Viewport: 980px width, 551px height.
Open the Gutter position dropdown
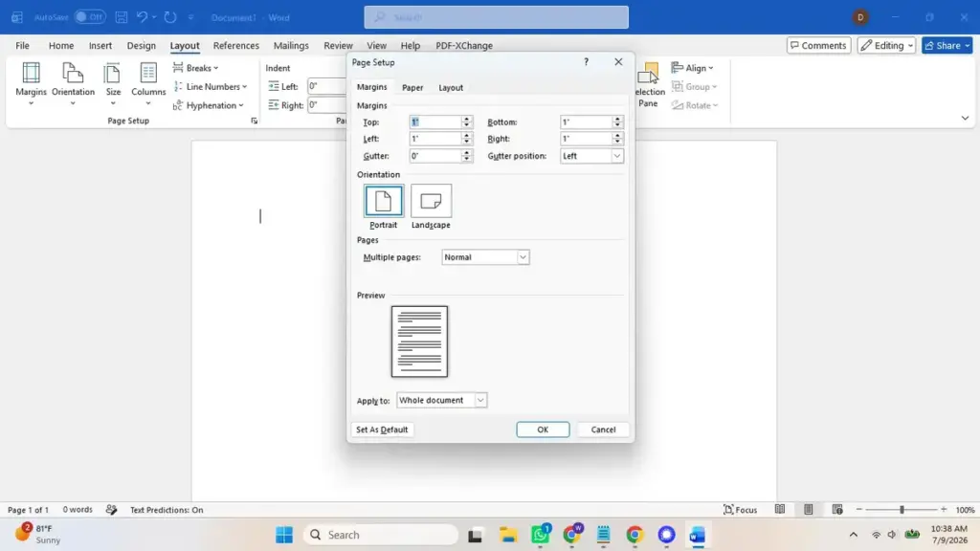coord(591,156)
